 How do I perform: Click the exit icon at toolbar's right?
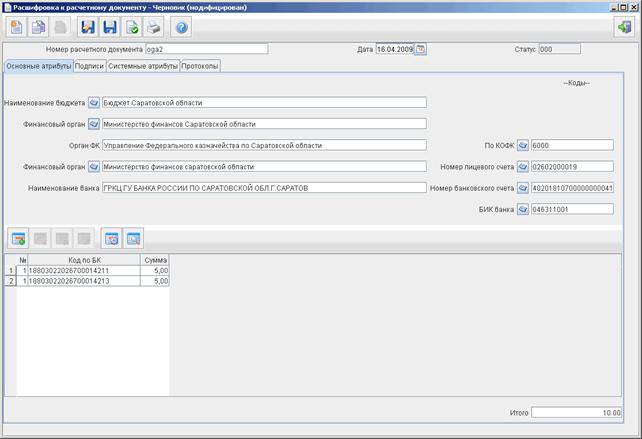(624, 27)
